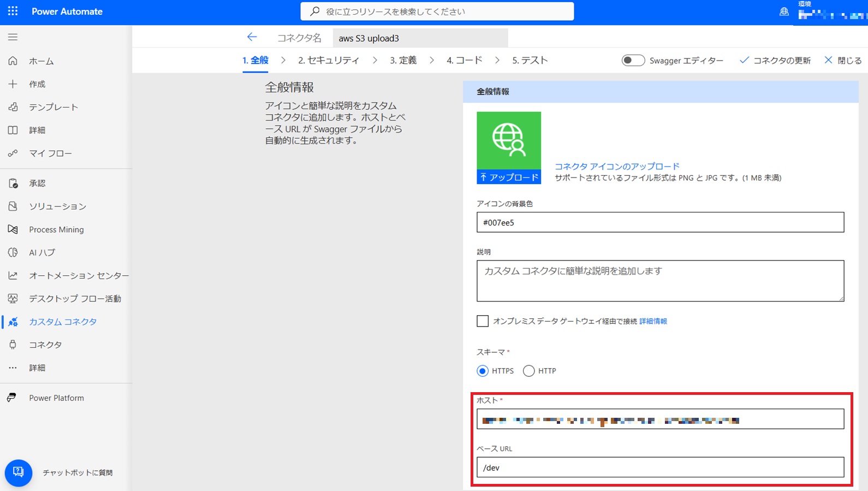
Task: Click chevron between 定義 and コード steps
Action: pyautogui.click(x=432, y=60)
